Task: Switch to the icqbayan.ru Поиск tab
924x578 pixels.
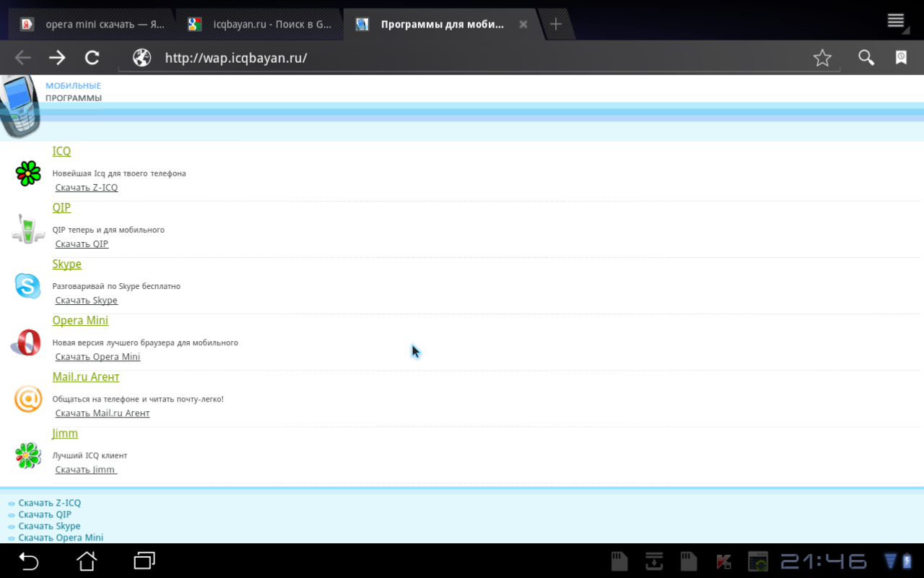Action: coord(260,24)
